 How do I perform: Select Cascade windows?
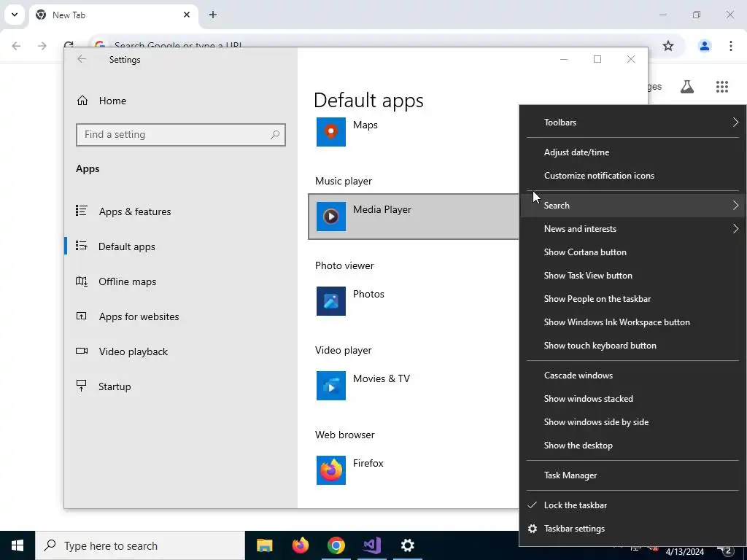(632, 376)
